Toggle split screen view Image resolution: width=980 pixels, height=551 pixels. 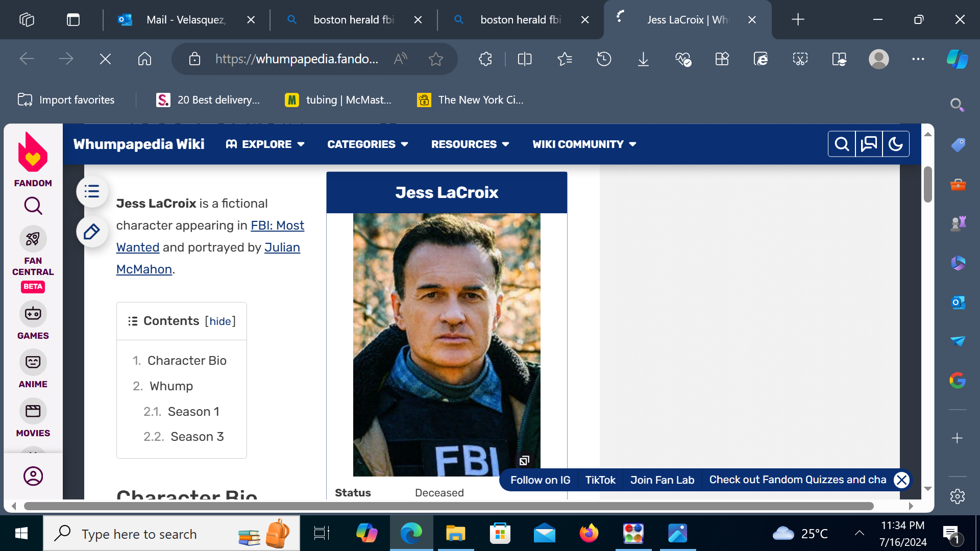[x=525, y=59]
